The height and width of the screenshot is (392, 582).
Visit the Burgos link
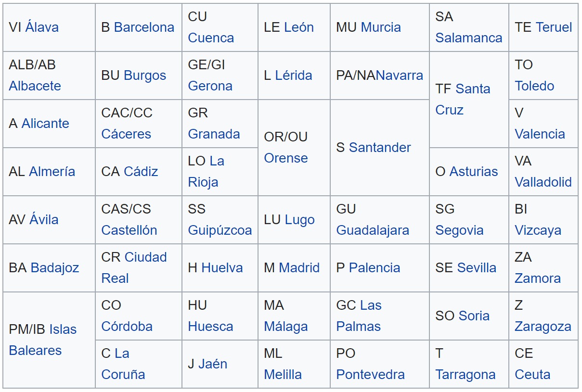click(x=145, y=76)
